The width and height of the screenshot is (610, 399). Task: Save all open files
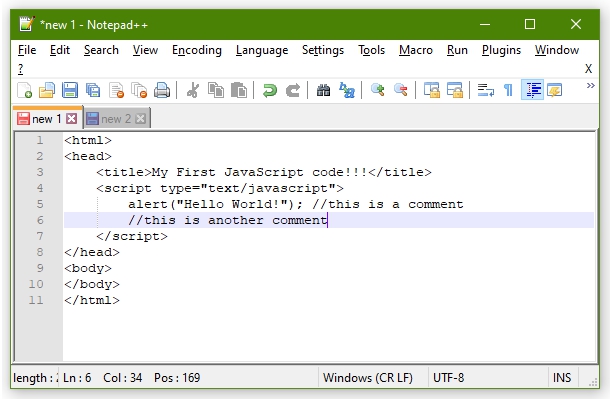93,90
